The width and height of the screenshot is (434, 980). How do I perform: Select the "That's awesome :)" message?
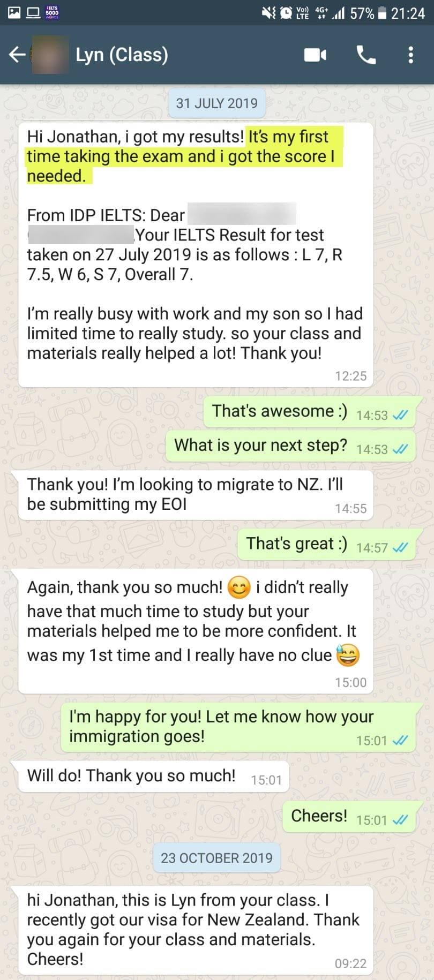[309, 412]
